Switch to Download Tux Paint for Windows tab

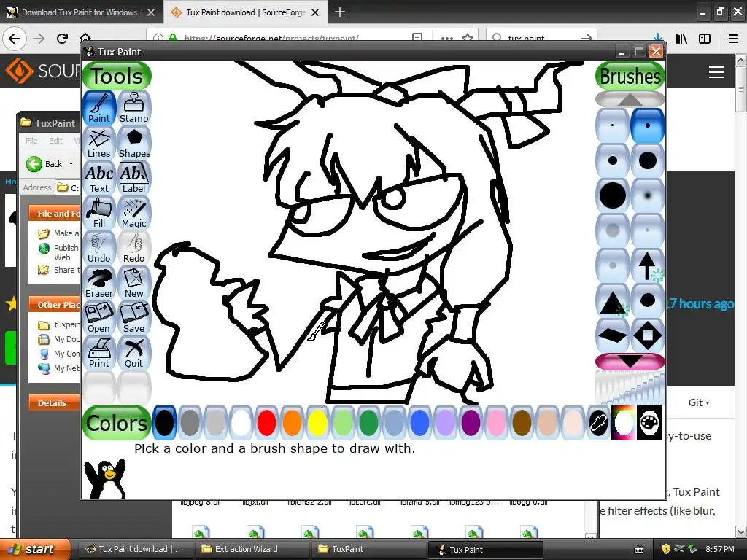click(x=79, y=12)
